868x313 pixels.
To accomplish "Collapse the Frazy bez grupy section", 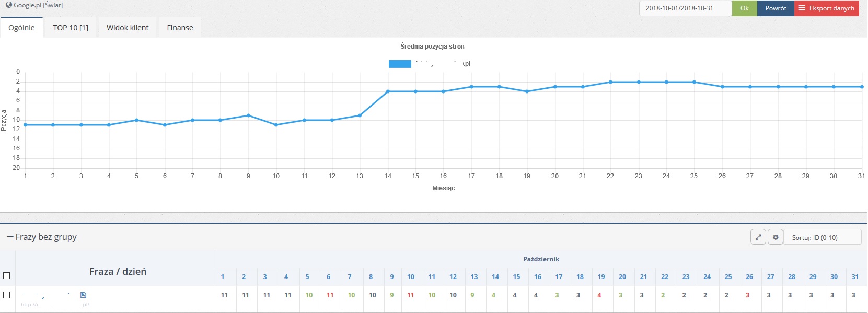I will pyautogui.click(x=10, y=237).
